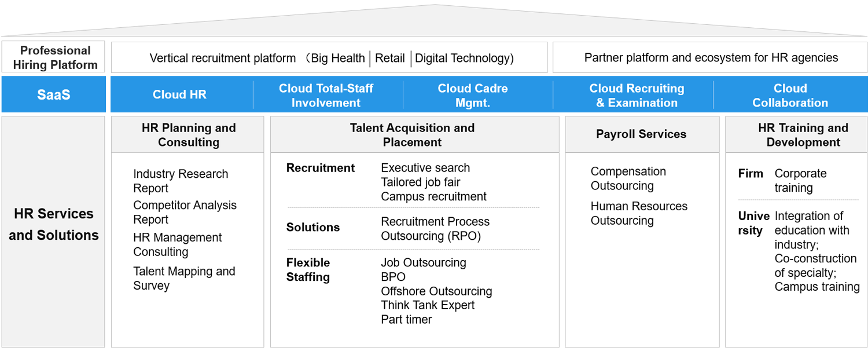
Task: Click HR Services and Solutions label
Action: (x=54, y=224)
